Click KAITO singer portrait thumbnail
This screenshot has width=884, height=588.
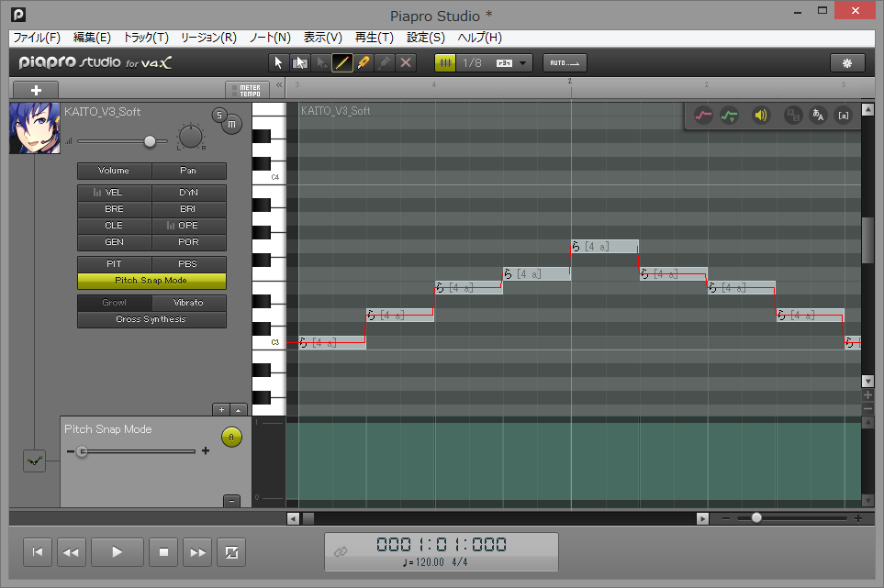pos(34,128)
